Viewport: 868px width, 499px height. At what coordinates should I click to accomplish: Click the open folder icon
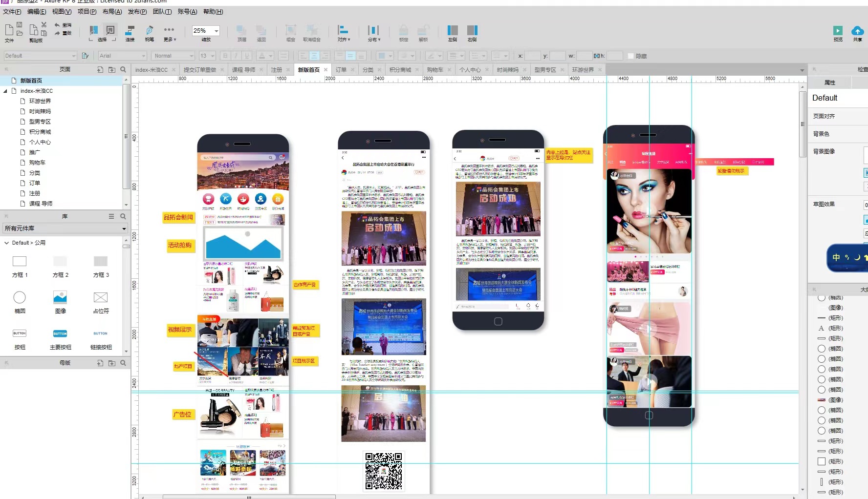click(20, 33)
